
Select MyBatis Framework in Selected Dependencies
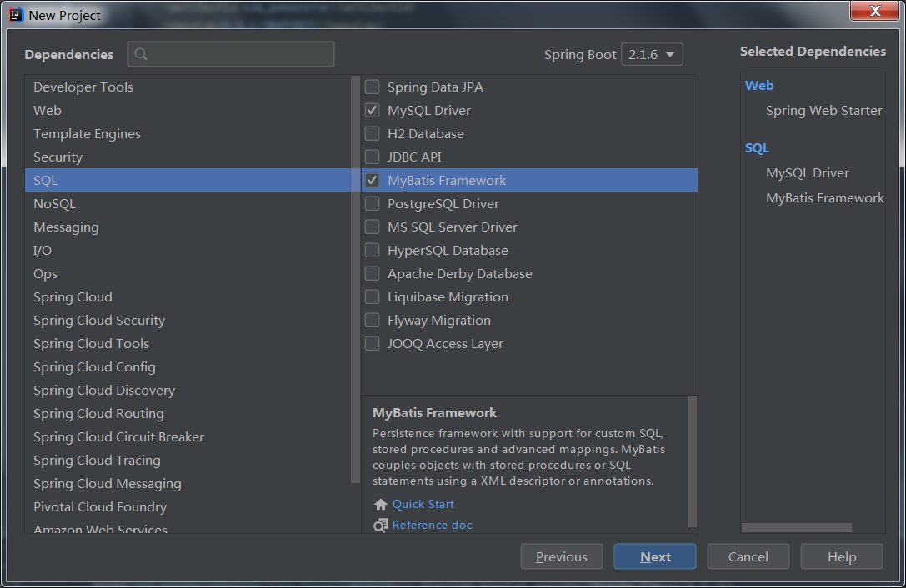coord(825,198)
